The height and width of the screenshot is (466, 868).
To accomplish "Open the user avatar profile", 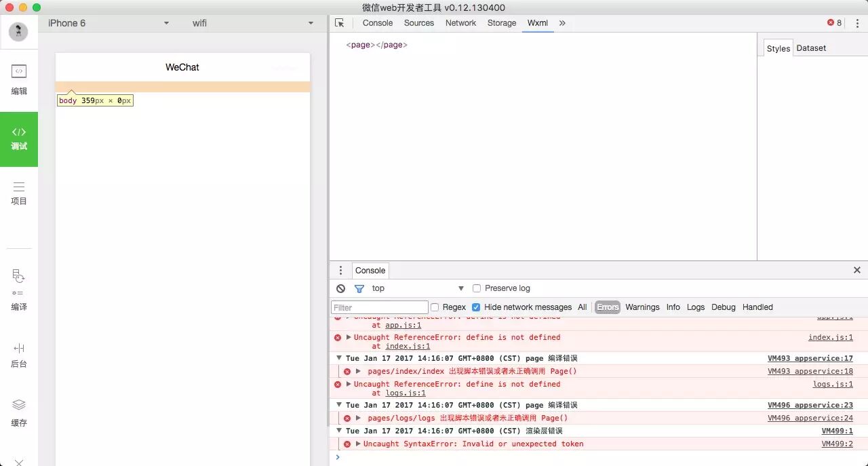I will [x=18, y=31].
